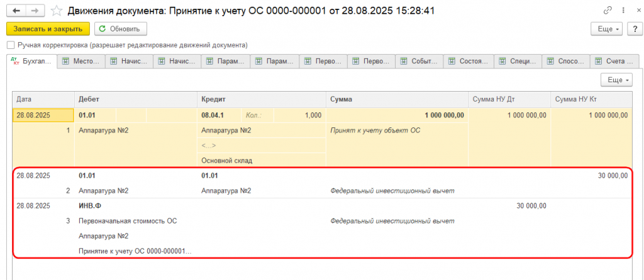Open the vertical dots menu at top right
This screenshot has width=644, height=280.
(x=623, y=11)
